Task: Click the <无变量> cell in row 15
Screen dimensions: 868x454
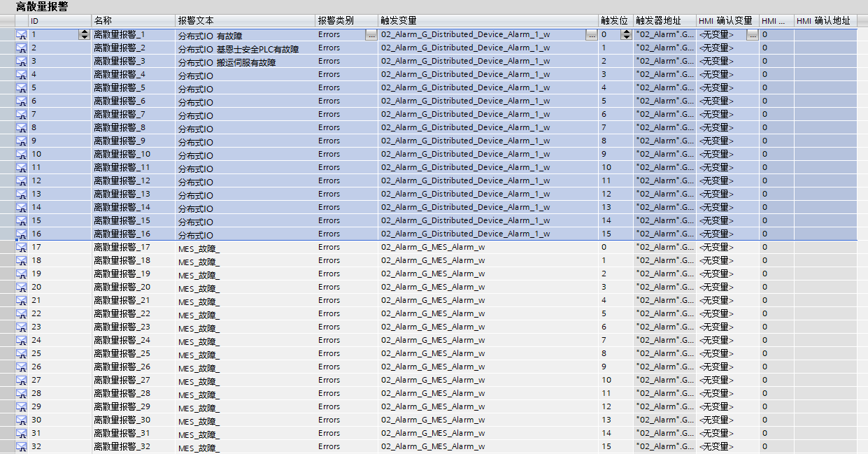Action: coord(727,220)
